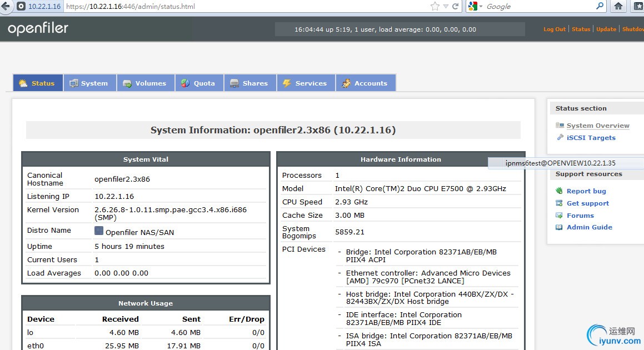
Task: Click the magnifier icon in Google search box
Action: pyautogui.click(x=600, y=7)
